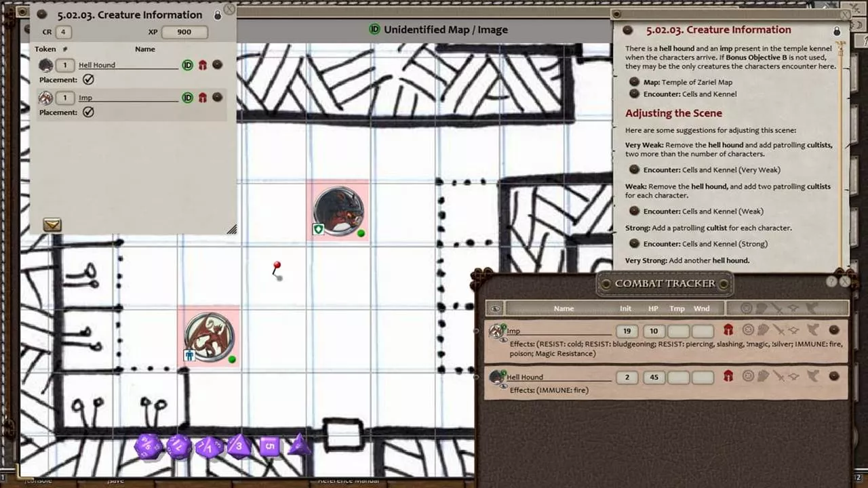Expand Imp effects section

(813, 330)
